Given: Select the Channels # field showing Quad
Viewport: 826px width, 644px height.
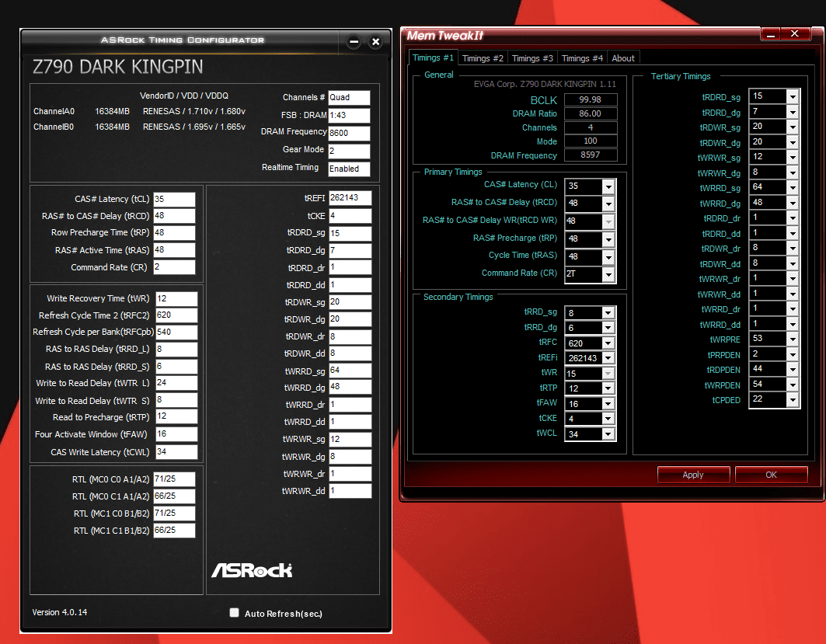Looking at the screenshot, I should [349, 98].
